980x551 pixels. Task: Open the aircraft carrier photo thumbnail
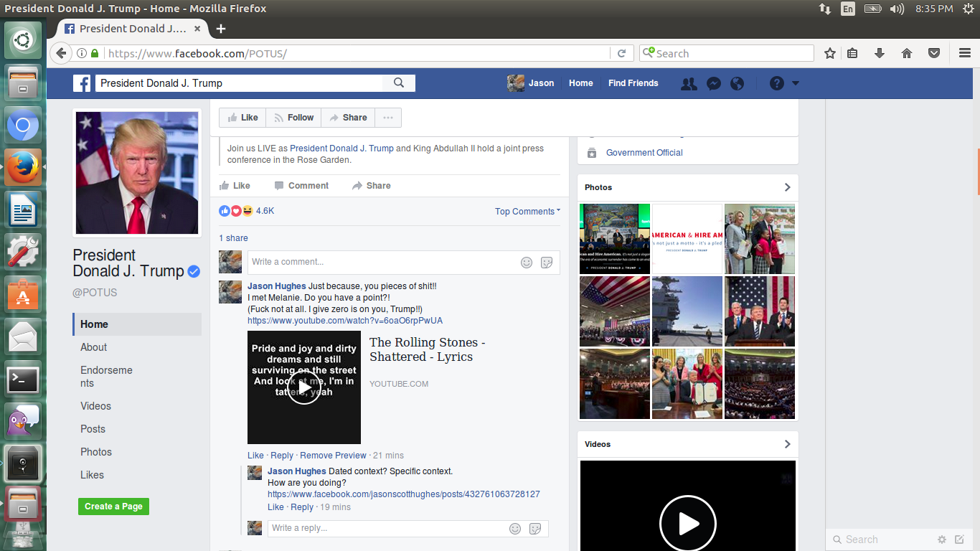pos(687,311)
